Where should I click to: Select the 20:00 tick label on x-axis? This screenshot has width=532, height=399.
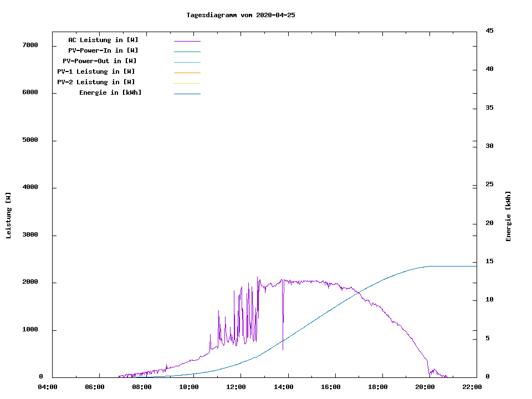click(425, 387)
